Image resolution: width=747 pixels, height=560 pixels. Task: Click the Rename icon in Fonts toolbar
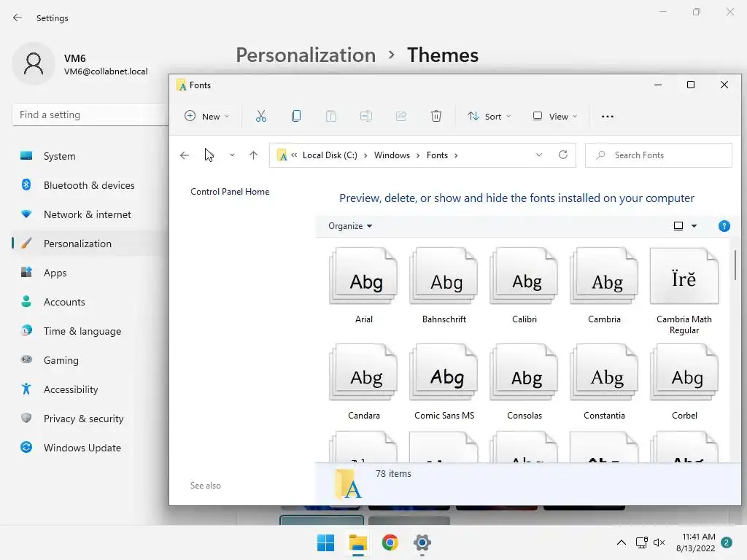click(x=366, y=116)
